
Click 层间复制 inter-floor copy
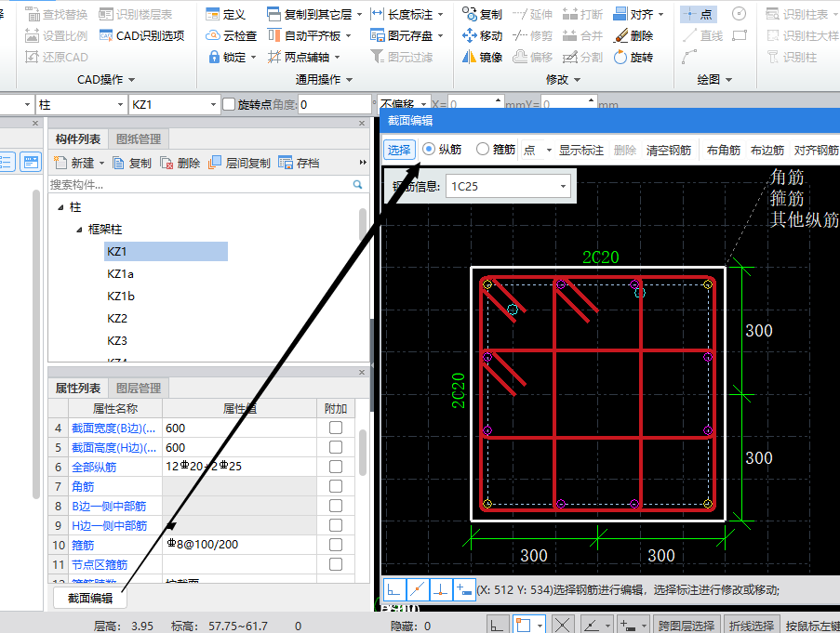point(239,163)
